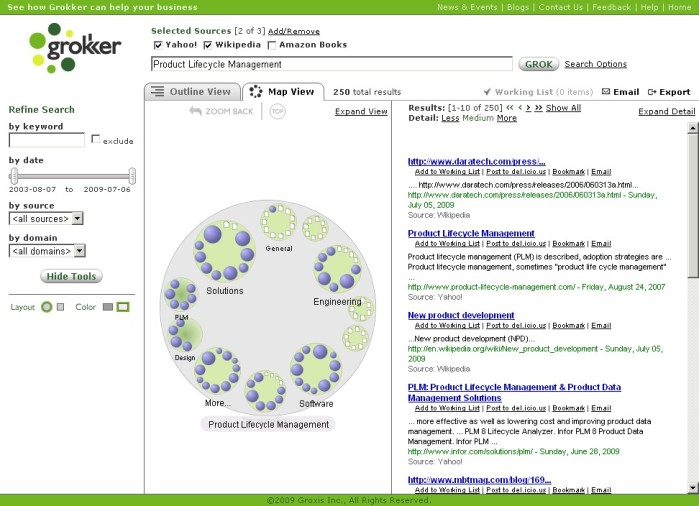This screenshot has width=699, height=506.
Task: Click the Export arrow icon
Action: tap(652, 92)
